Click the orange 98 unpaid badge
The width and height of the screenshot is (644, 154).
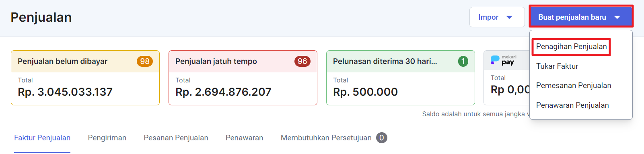click(x=145, y=61)
